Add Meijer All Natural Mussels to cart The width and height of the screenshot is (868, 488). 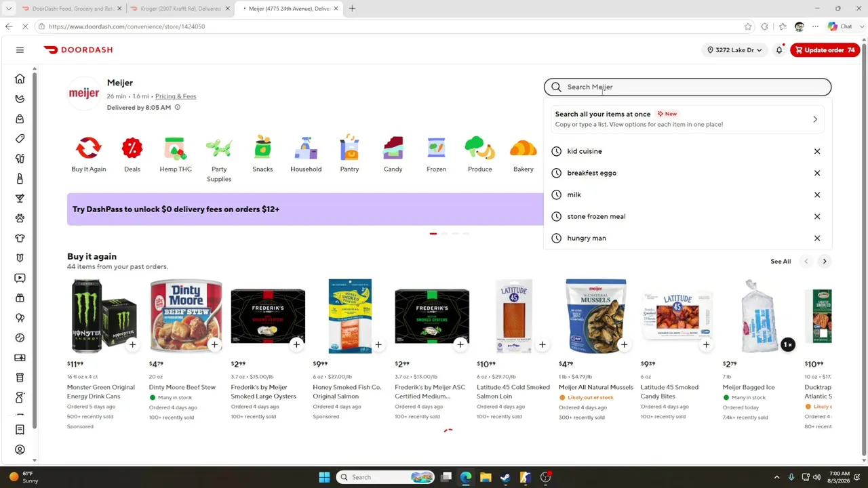click(x=624, y=344)
